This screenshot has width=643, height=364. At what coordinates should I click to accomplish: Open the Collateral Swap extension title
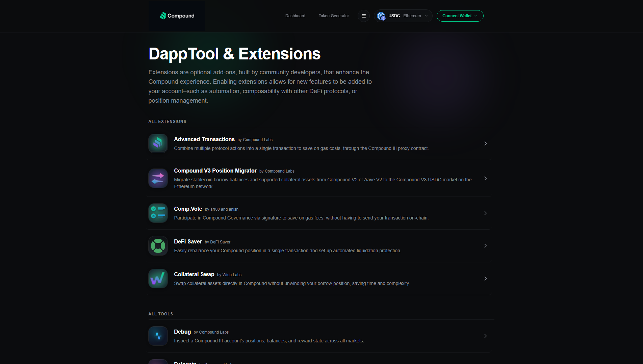pyautogui.click(x=194, y=274)
